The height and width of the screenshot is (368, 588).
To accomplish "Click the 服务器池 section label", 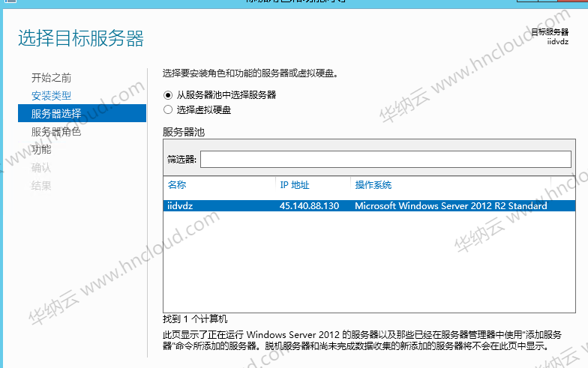I will click(184, 132).
